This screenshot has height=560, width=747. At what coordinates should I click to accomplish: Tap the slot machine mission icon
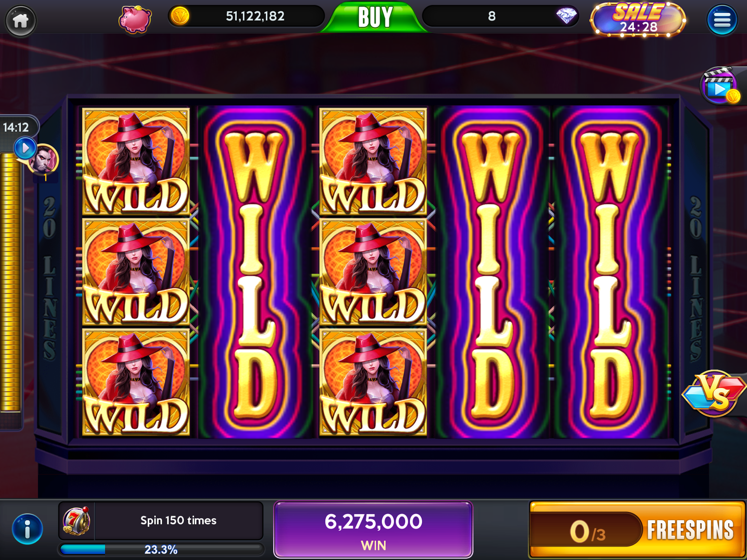click(x=76, y=520)
